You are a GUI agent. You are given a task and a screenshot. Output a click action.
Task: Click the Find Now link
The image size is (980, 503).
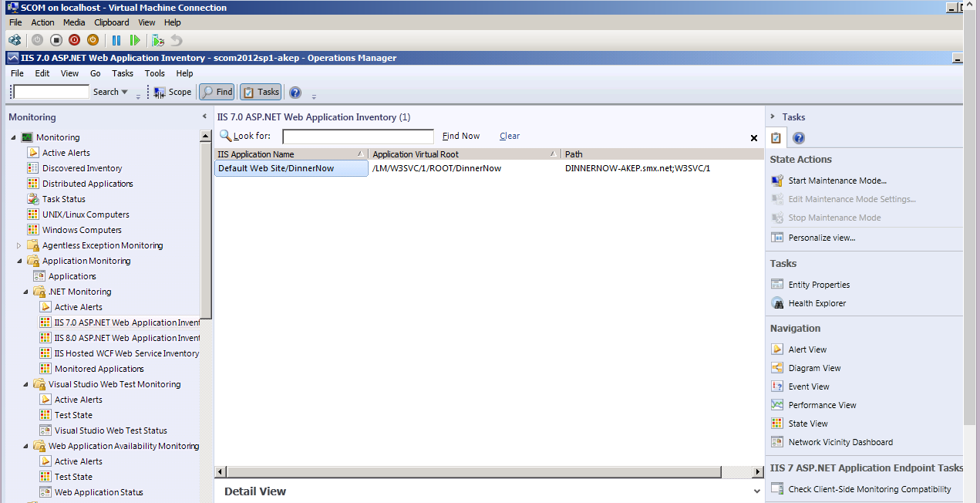[460, 136]
